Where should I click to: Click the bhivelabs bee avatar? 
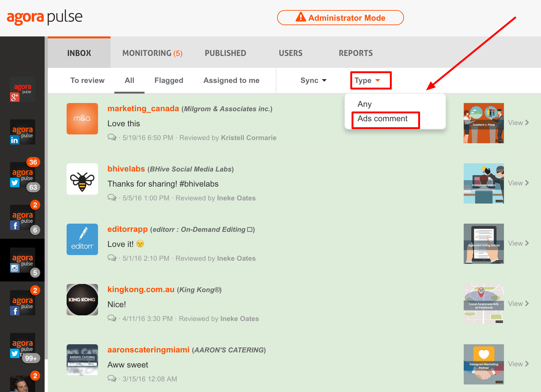82,179
